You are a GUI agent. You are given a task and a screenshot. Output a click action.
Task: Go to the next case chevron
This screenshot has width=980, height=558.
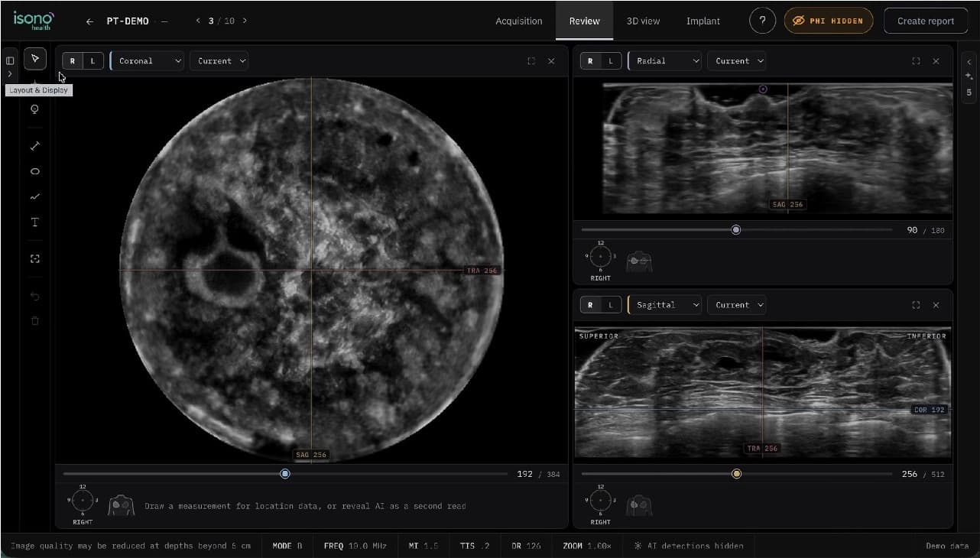[x=245, y=21]
